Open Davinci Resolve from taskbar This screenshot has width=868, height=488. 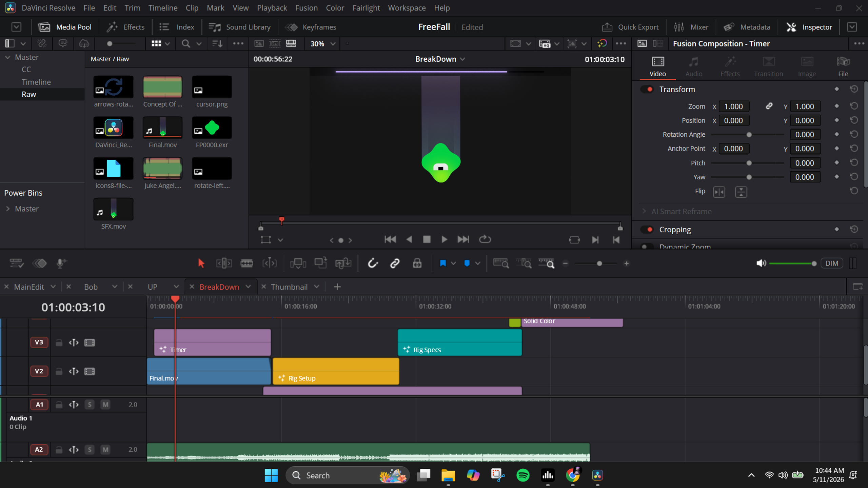click(597, 475)
